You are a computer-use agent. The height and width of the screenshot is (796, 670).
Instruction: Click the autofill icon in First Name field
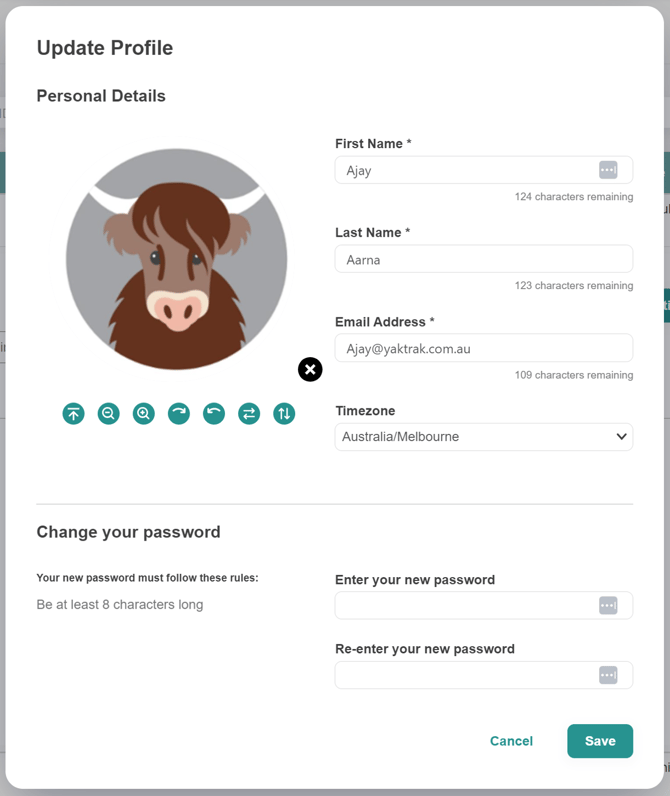[608, 170]
